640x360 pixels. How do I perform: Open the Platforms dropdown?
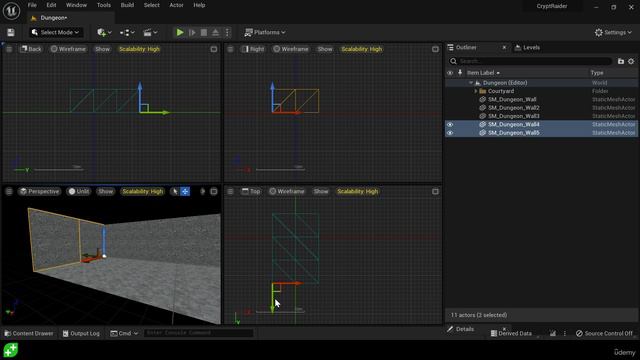pyautogui.click(x=265, y=32)
